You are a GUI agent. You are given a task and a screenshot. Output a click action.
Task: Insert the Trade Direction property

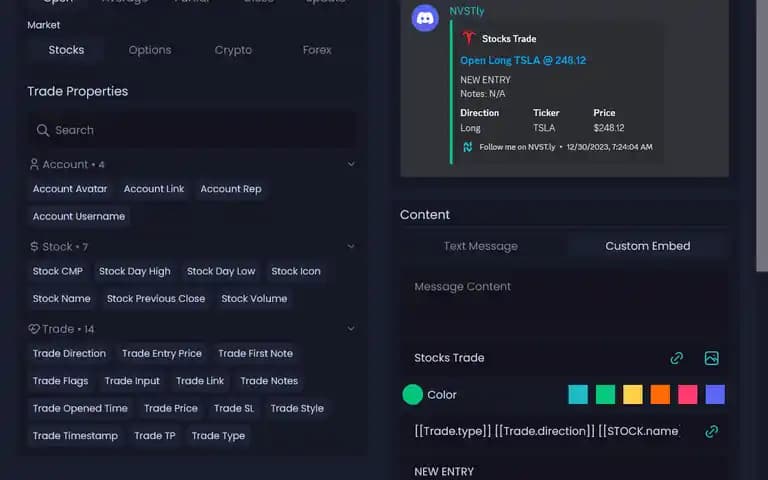(x=69, y=354)
